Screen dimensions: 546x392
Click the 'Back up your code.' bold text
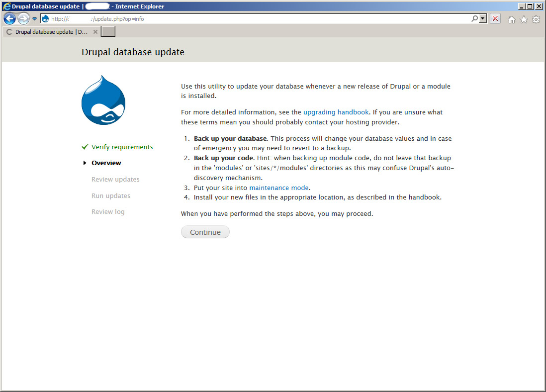(x=224, y=158)
